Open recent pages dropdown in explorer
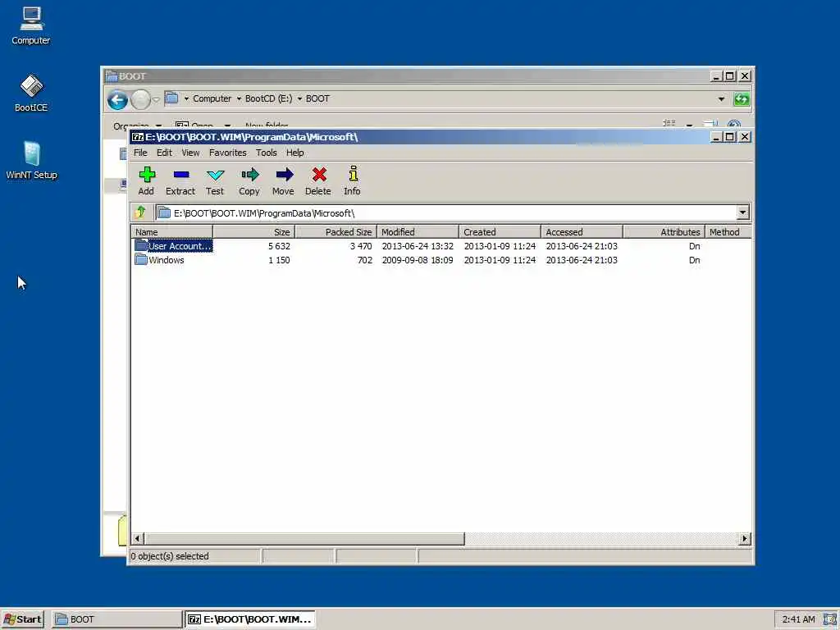The width and height of the screenshot is (840, 630). pos(156,99)
